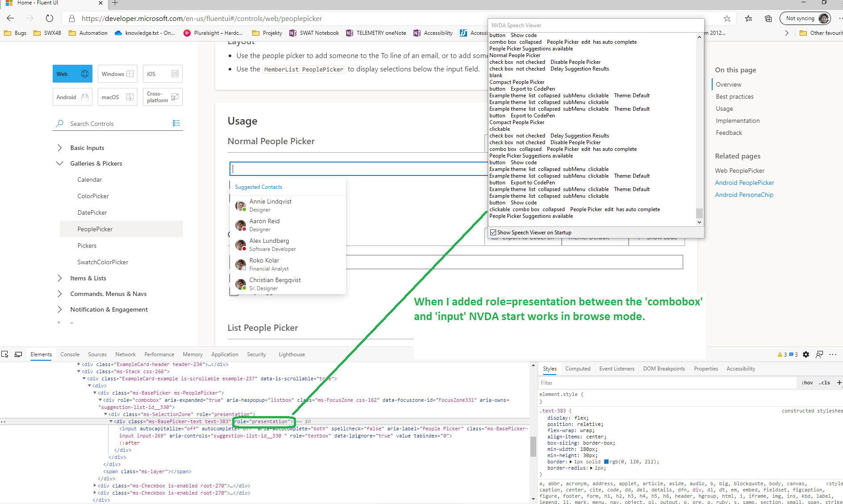Uncheck Show Speech Viewer on Startup
Image resolution: width=843 pixels, height=504 pixels.
(492, 232)
